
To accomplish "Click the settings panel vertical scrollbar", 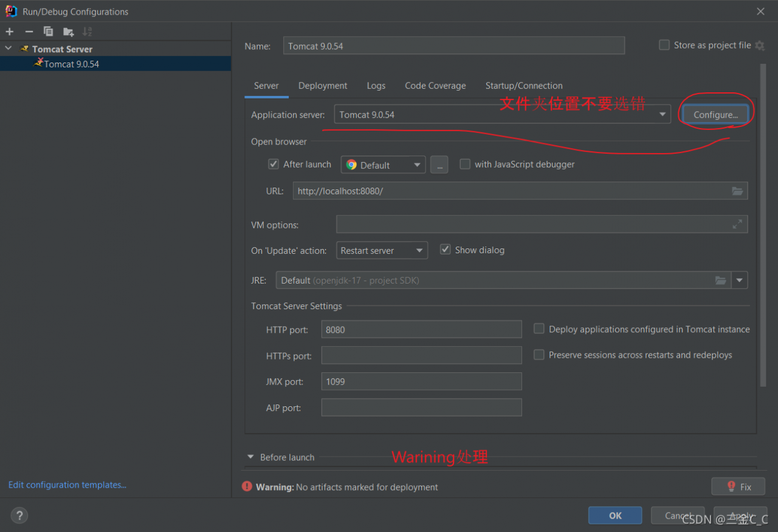I will tap(763, 225).
